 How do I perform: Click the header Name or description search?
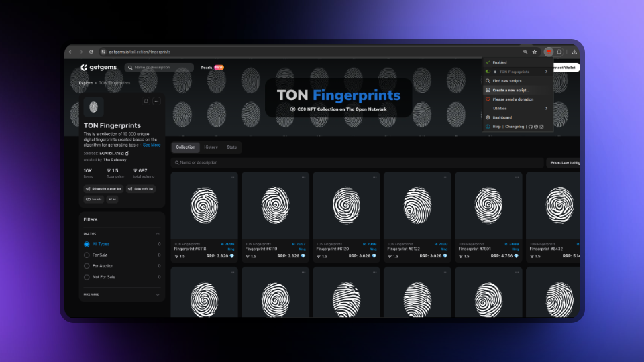(159, 68)
